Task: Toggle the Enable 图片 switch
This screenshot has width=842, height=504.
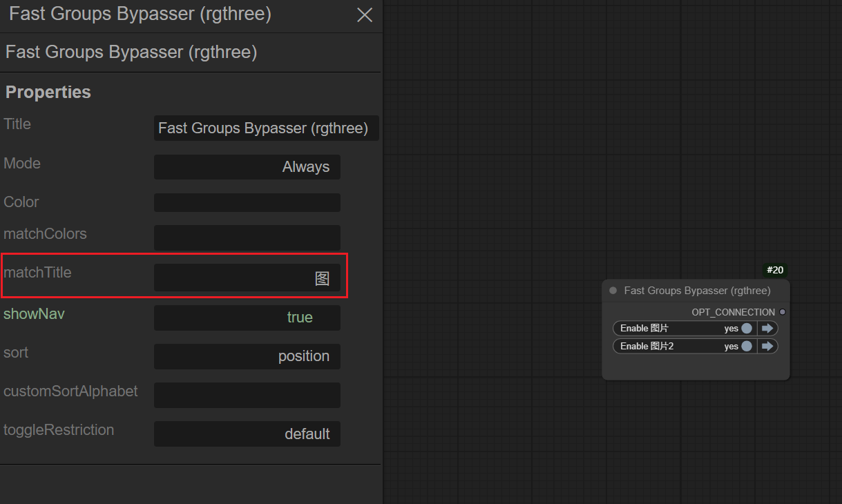Action: 746,329
